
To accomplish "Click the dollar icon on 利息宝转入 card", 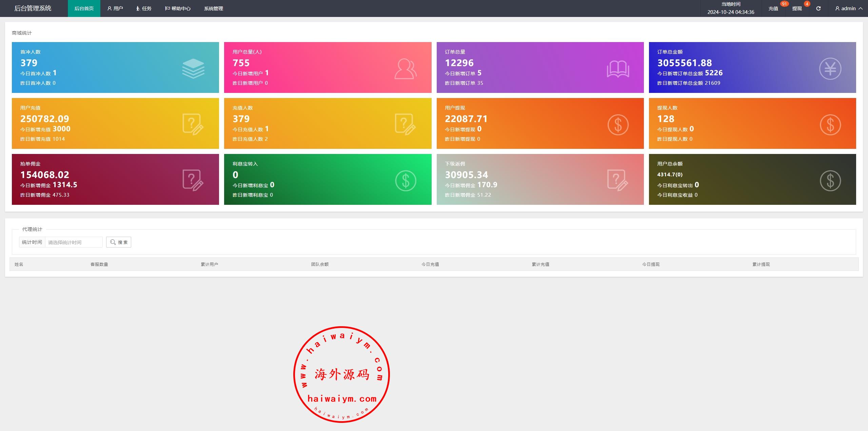I will coord(405,180).
